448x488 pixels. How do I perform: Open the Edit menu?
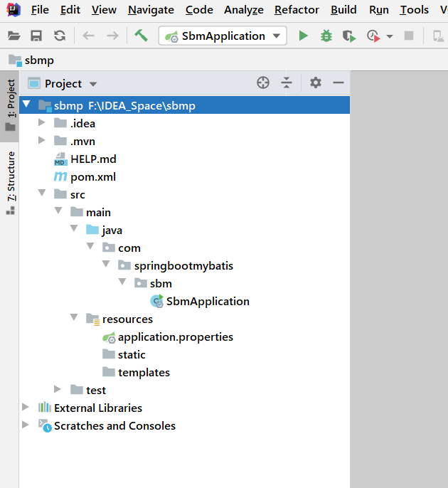point(70,10)
